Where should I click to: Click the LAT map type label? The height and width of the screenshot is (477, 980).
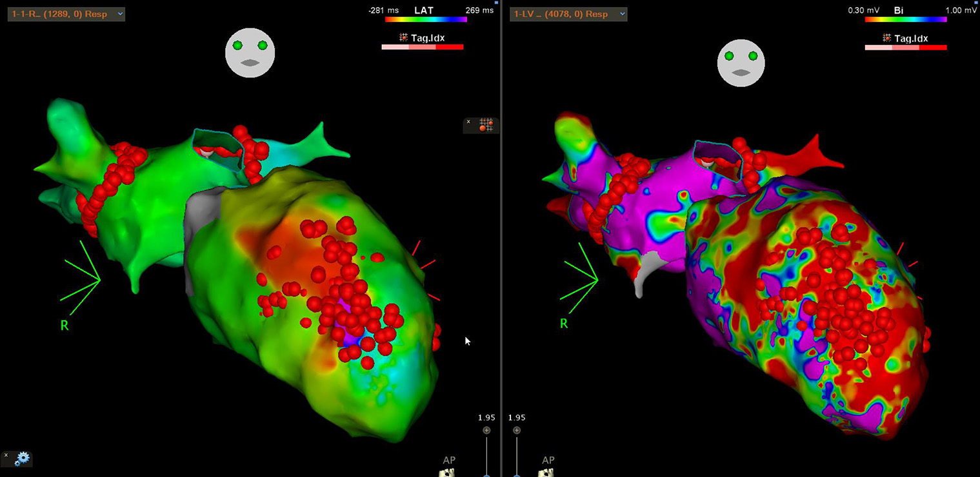(423, 10)
